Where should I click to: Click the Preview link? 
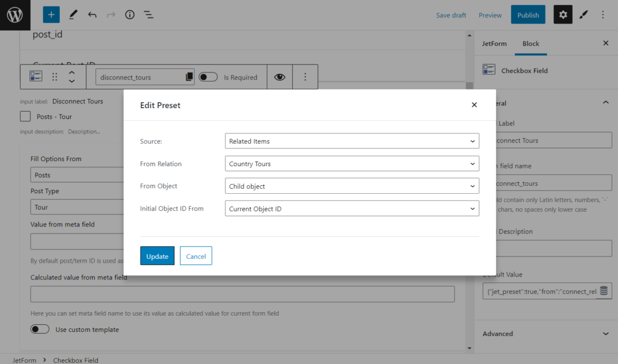490,15
